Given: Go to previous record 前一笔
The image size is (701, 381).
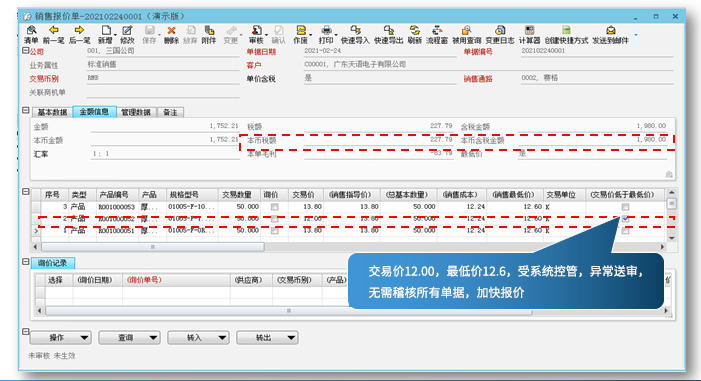Looking at the screenshot, I should pos(54,34).
